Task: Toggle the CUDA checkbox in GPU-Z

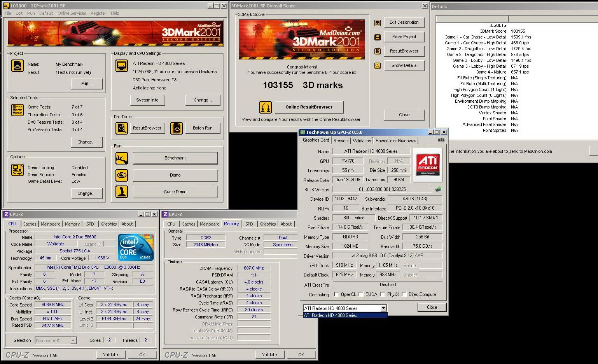Action: 361,294
